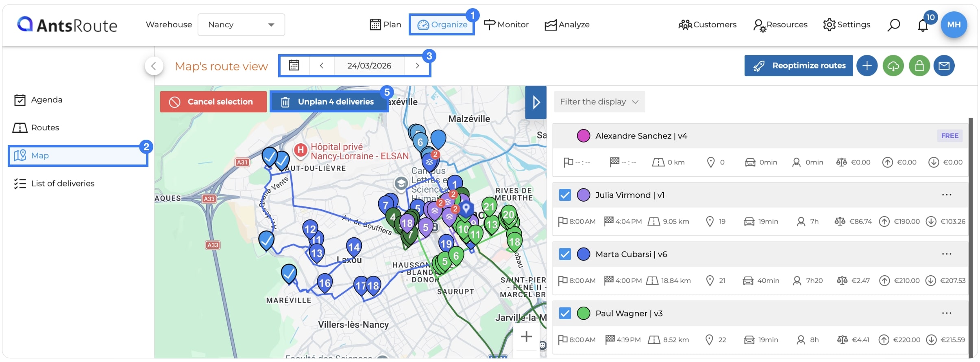Click Alexandre Sanchez | v4 route name
Image resolution: width=980 pixels, height=362 pixels.
click(x=641, y=136)
